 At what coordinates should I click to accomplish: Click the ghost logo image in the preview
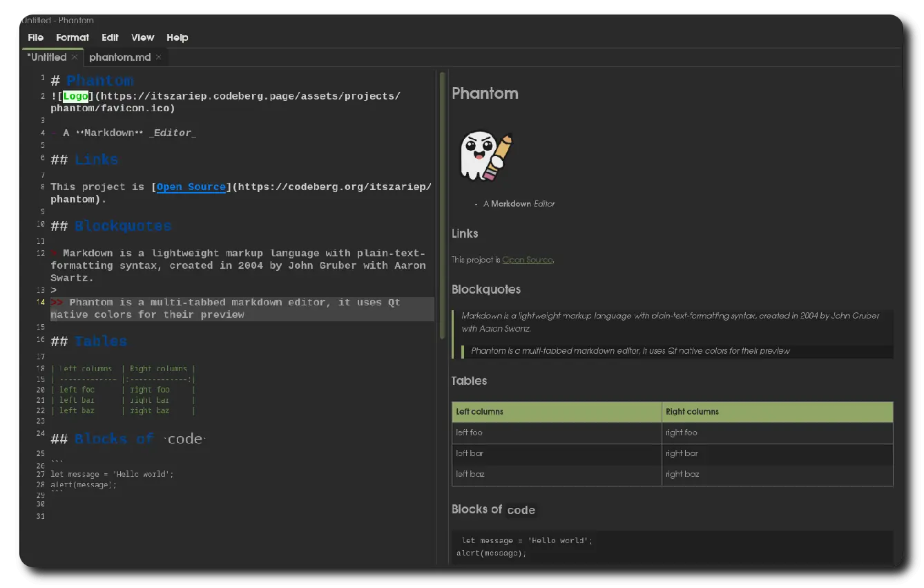pos(486,155)
